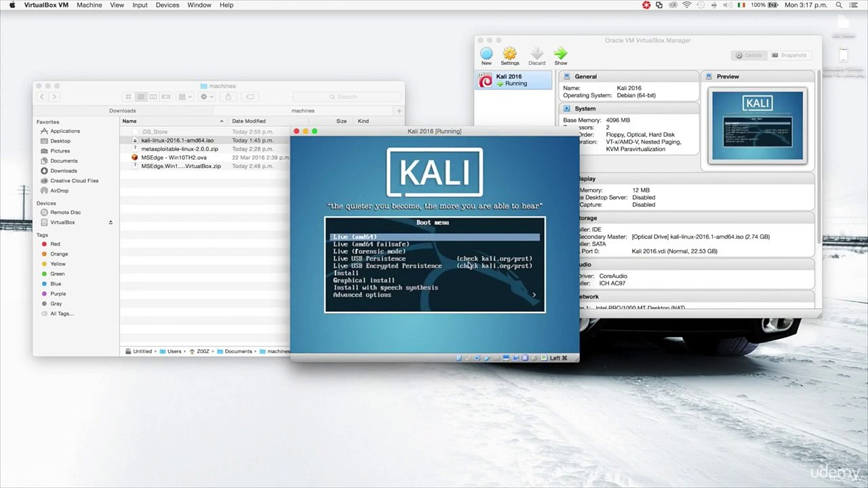Choose Graphical install in Kali boot menu
Image resolution: width=868 pixels, height=488 pixels.
363,281
